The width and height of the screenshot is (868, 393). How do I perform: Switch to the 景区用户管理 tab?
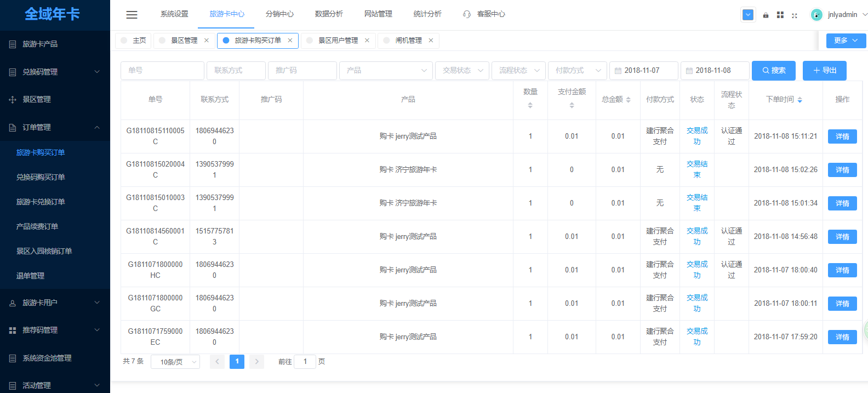coord(338,41)
